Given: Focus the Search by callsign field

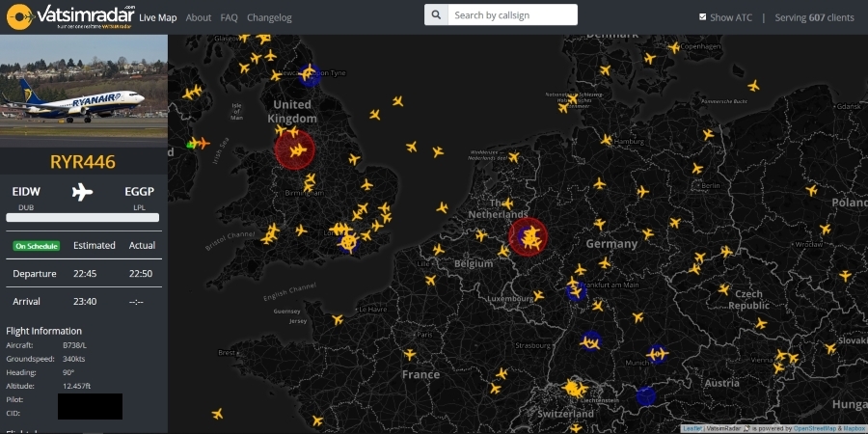Looking at the screenshot, I should [x=513, y=15].
